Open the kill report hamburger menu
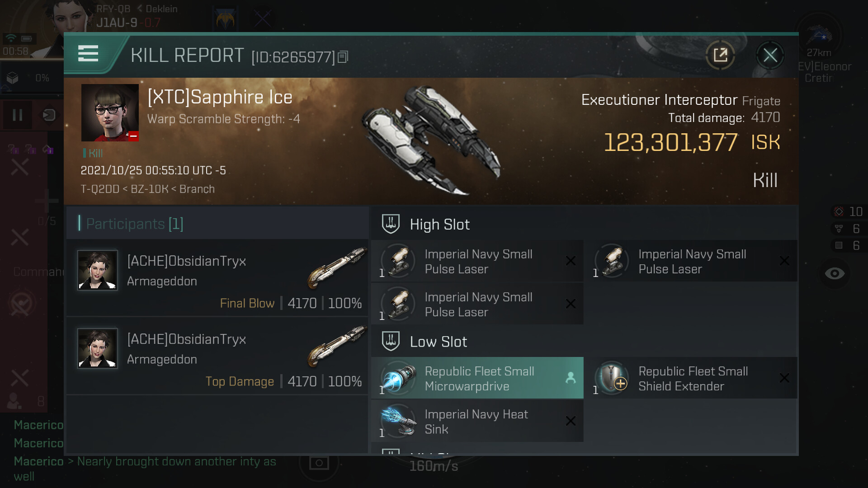Image resolution: width=868 pixels, height=488 pixels. coord(88,54)
